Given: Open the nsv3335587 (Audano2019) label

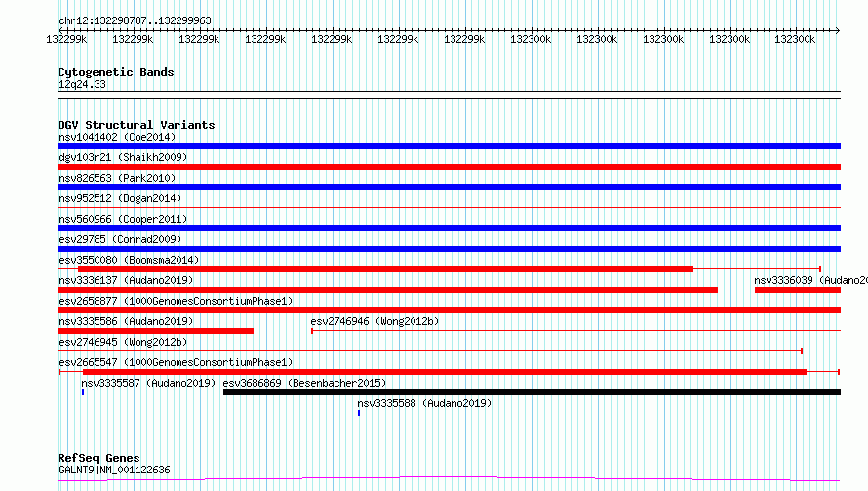Looking at the screenshot, I should 148,383.
